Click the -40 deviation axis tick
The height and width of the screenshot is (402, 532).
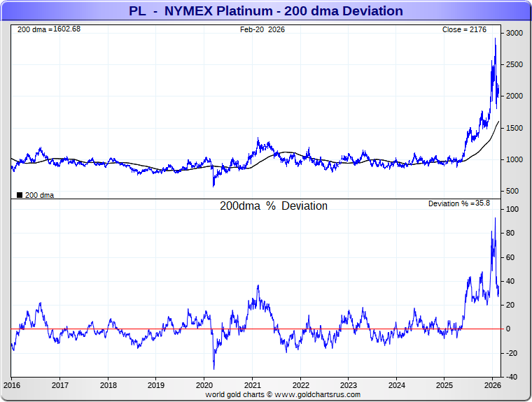(512, 378)
